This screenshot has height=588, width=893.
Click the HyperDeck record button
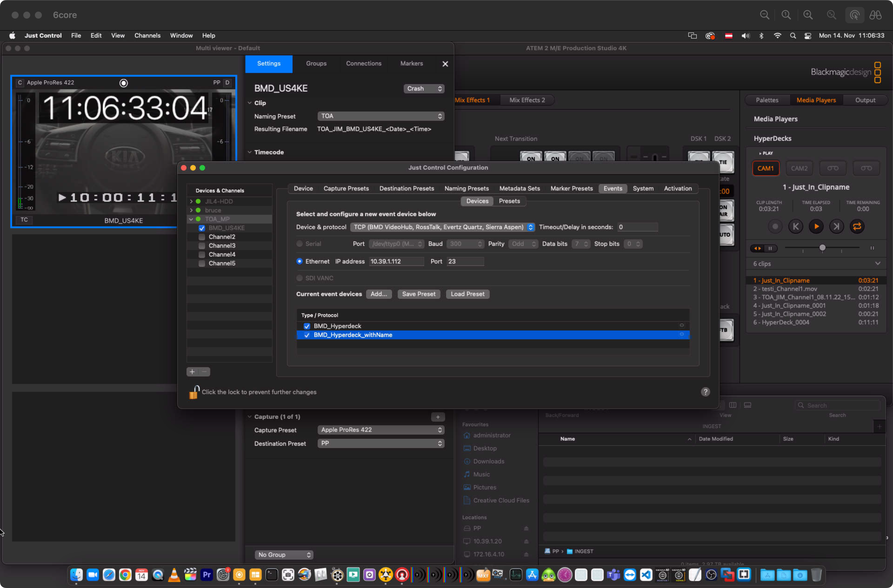click(775, 226)
